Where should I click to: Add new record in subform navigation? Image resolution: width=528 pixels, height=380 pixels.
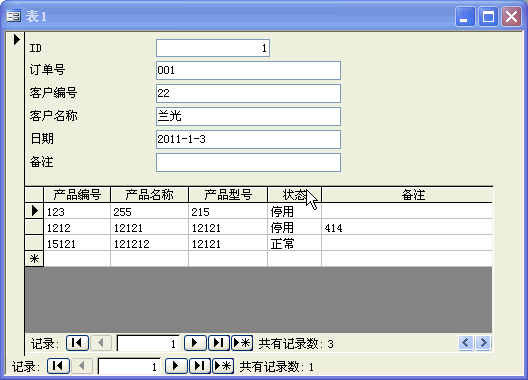(242, 343)
